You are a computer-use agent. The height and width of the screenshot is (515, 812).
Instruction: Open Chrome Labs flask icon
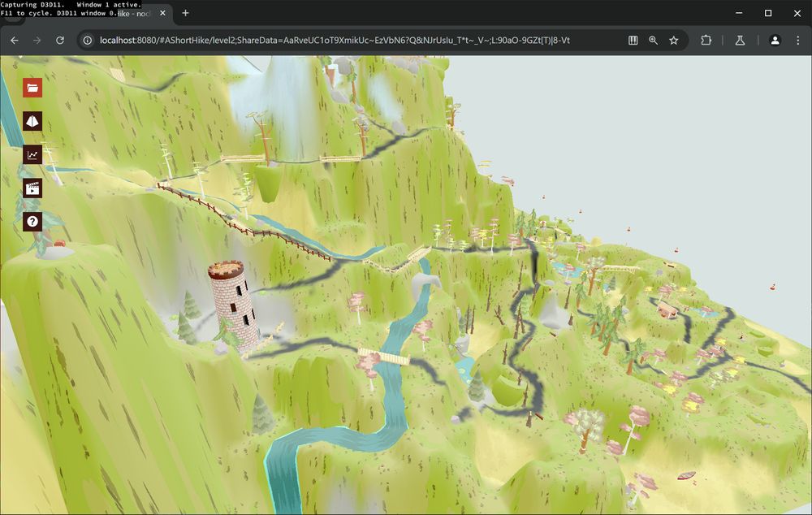click(x=740, y=40)
